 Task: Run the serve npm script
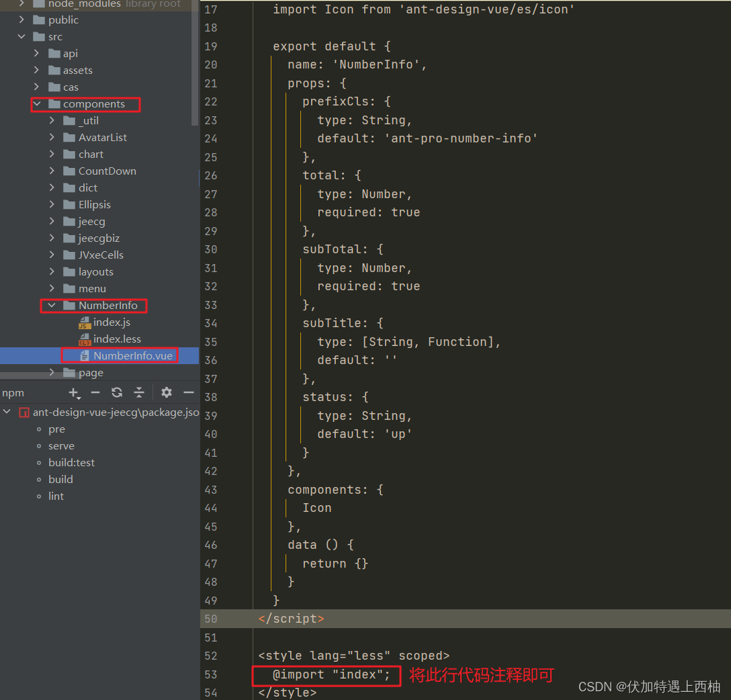pos(62,446)
